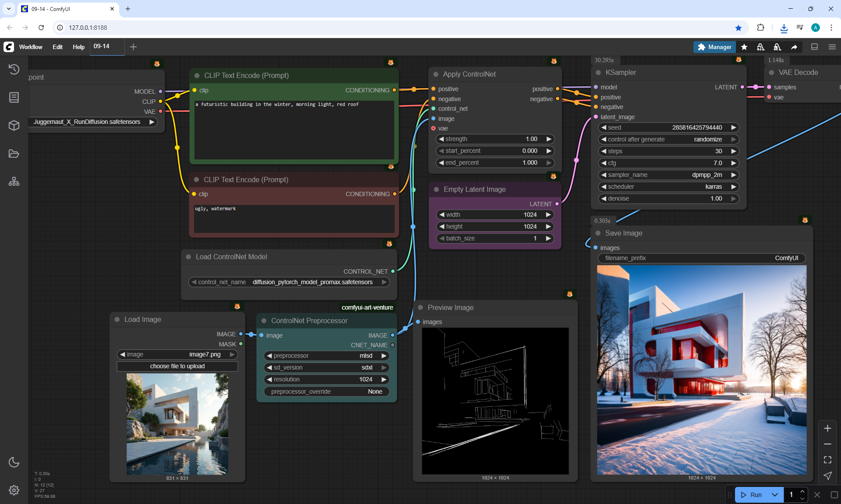The image size is (841, 504).
Task: Click the Manager puzzle button
Action: point(714,47)
